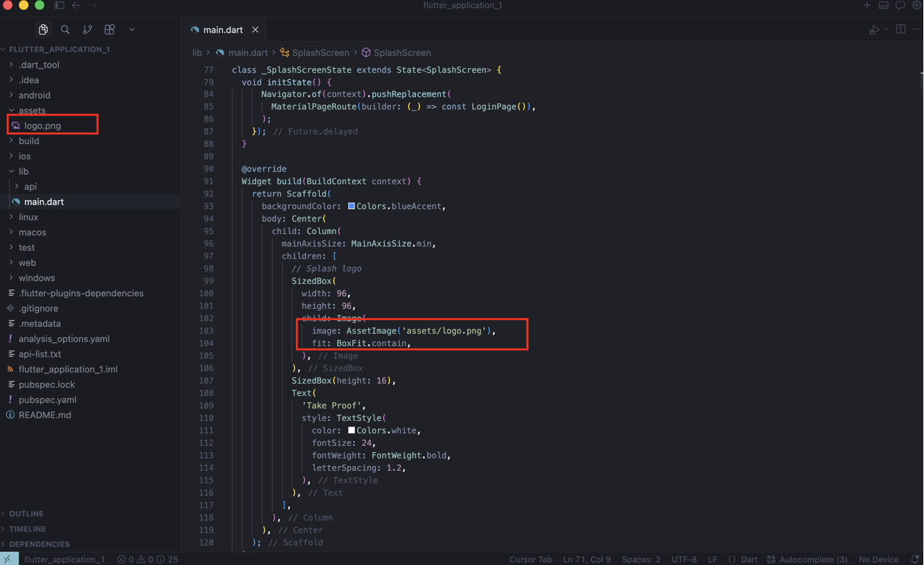
Task: Close the main.dart tab
Action: (x=255, y=30)
